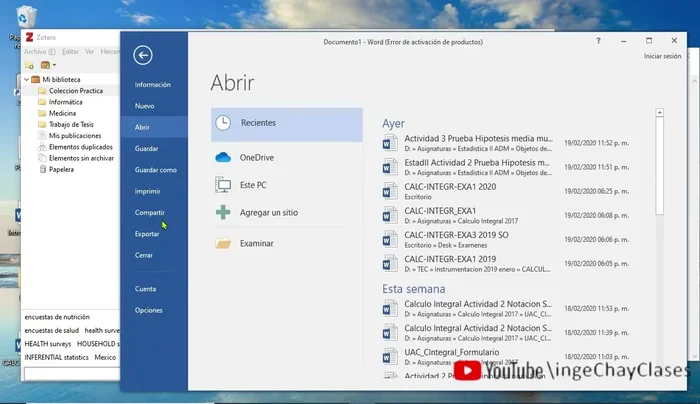Collapse the Mi biblioteca tree node
The width and height of the screenshot is (700, 404).
(26, 79)
